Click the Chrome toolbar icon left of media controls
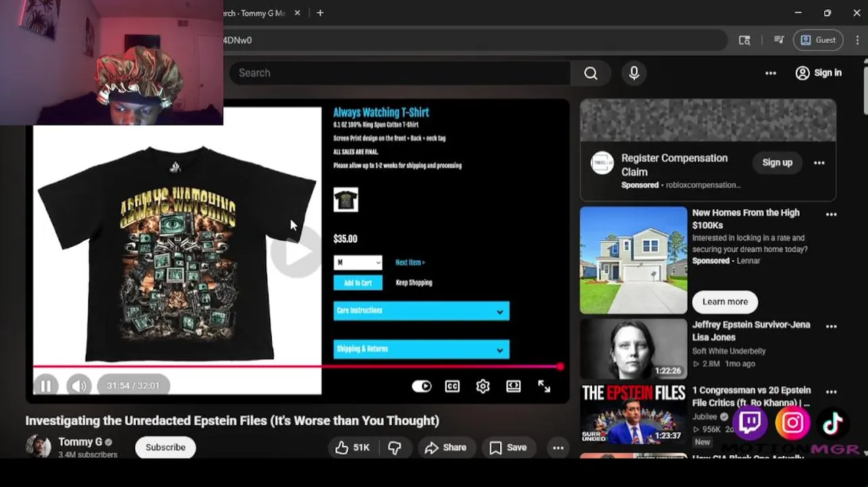 (744, 40)
